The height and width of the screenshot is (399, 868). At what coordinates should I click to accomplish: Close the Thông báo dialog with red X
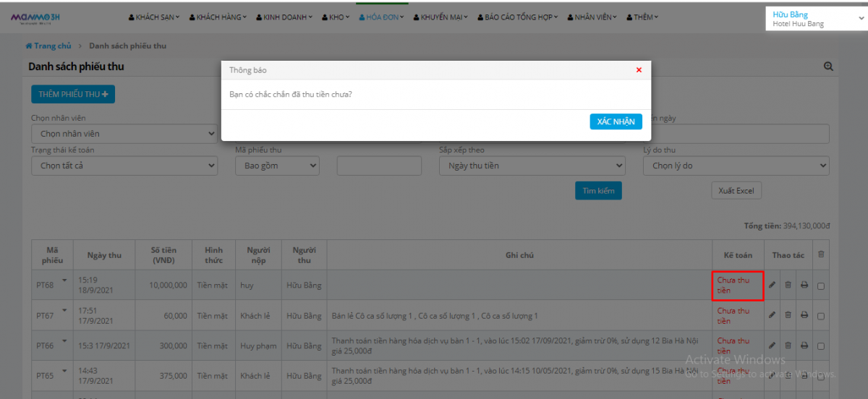639,70
